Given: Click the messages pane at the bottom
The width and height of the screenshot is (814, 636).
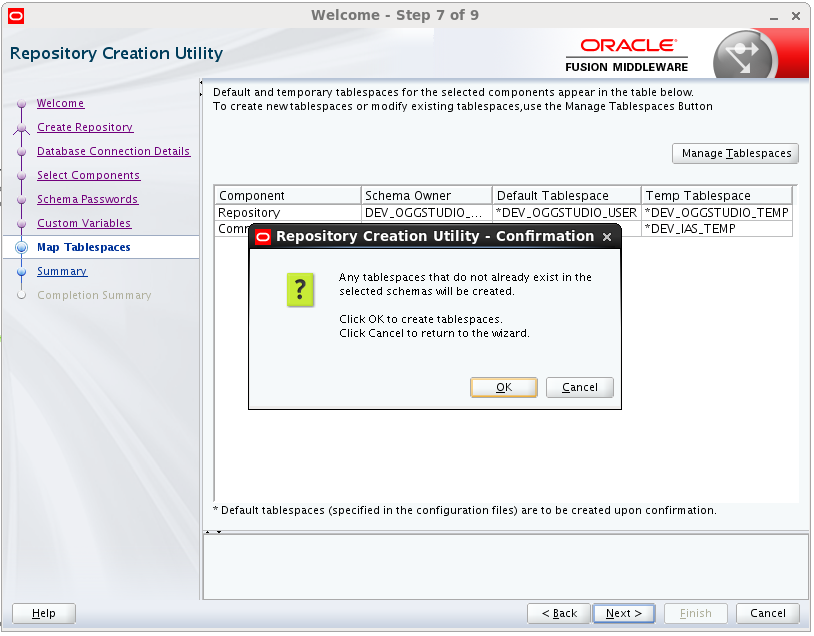Looking at the screenshot, I should (505, 566).
